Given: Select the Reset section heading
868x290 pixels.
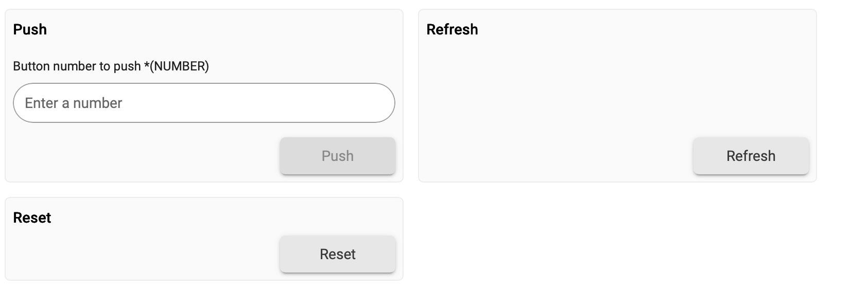Looking at the screenshot, I should [32, 217].
